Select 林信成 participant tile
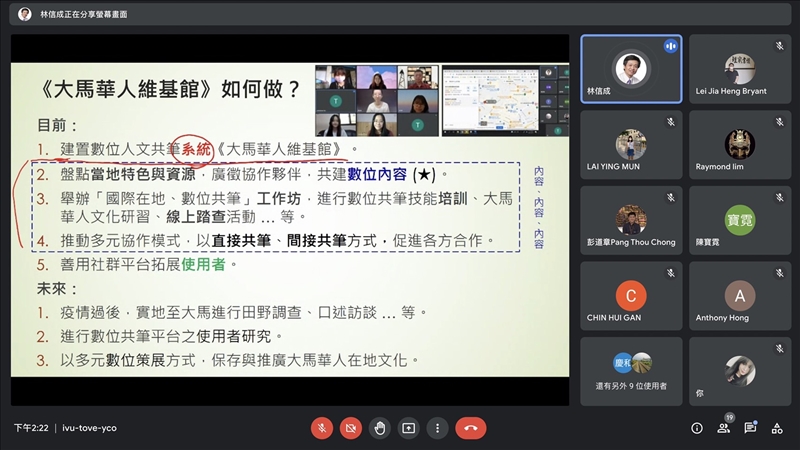Screen dimensions: 800x450 [630, 69]
